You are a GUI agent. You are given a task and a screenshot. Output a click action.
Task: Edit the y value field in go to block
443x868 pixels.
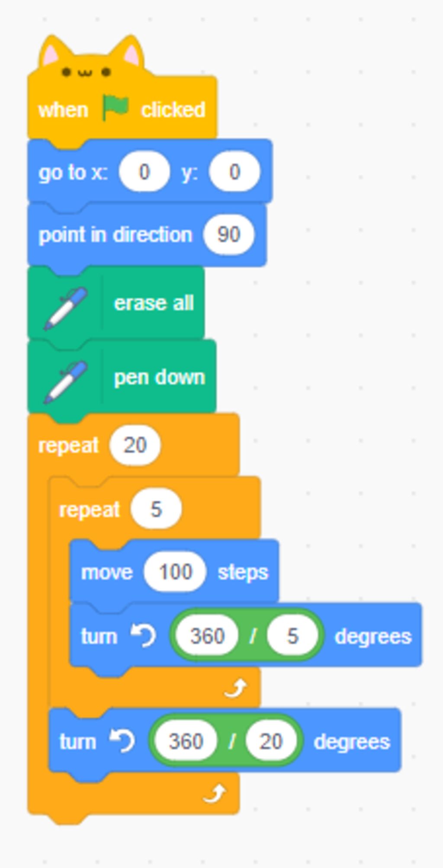tap(234, 172)
